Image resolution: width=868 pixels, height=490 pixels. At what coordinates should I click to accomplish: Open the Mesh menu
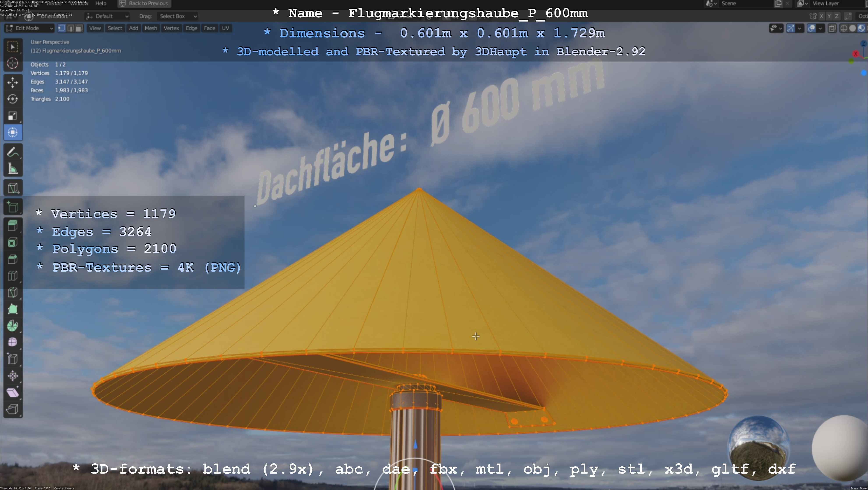click(151, 28)
